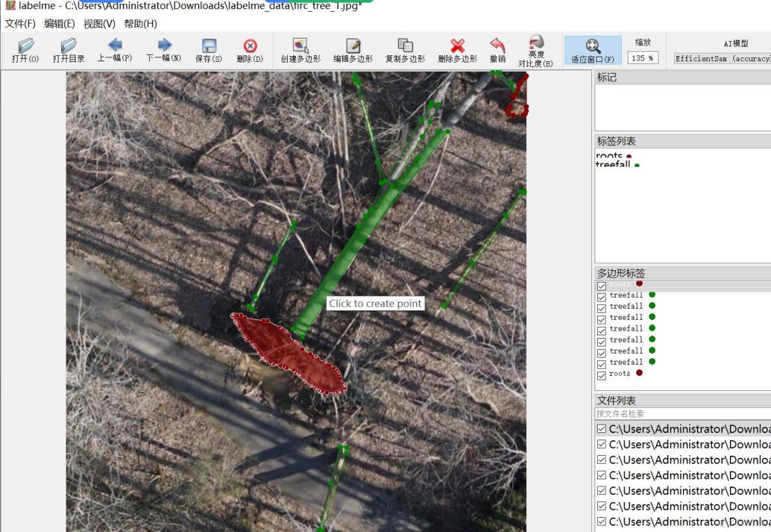Open the 视图(V) menu
The width and height of the screenshot is (771, 532).
pyautogui.click(x=99, y=24)
